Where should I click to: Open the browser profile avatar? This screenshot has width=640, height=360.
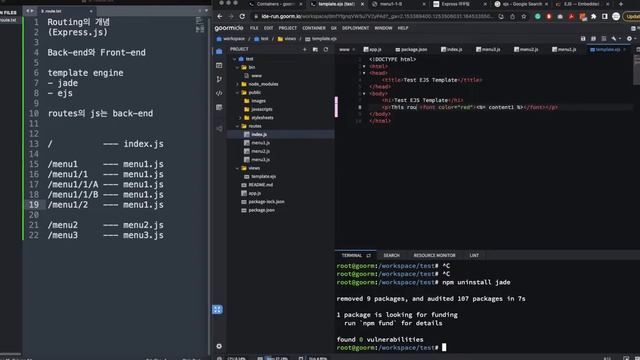pyautogui.click(x=616, y=16)
